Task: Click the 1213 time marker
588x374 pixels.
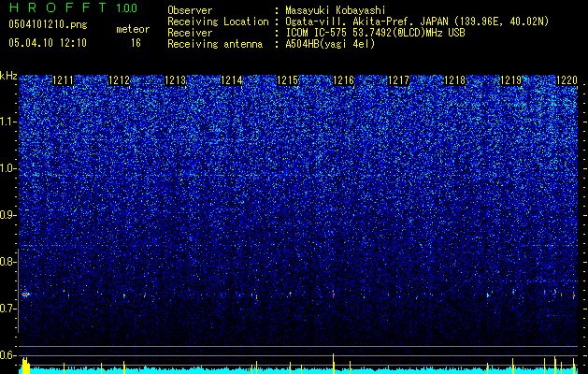Action: [x=175, y=80]
